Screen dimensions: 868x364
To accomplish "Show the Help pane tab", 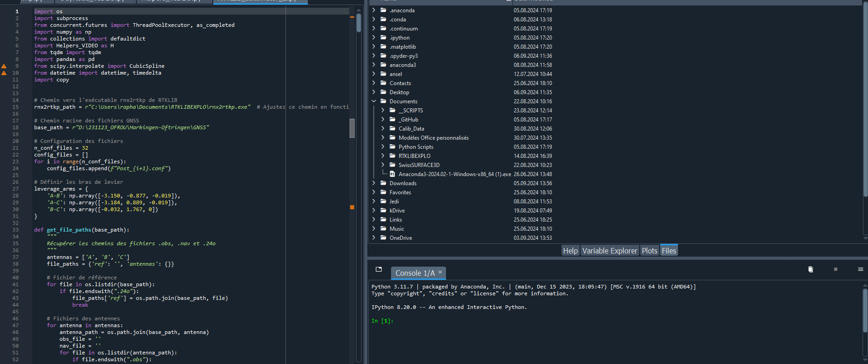I will click(570, 251).
